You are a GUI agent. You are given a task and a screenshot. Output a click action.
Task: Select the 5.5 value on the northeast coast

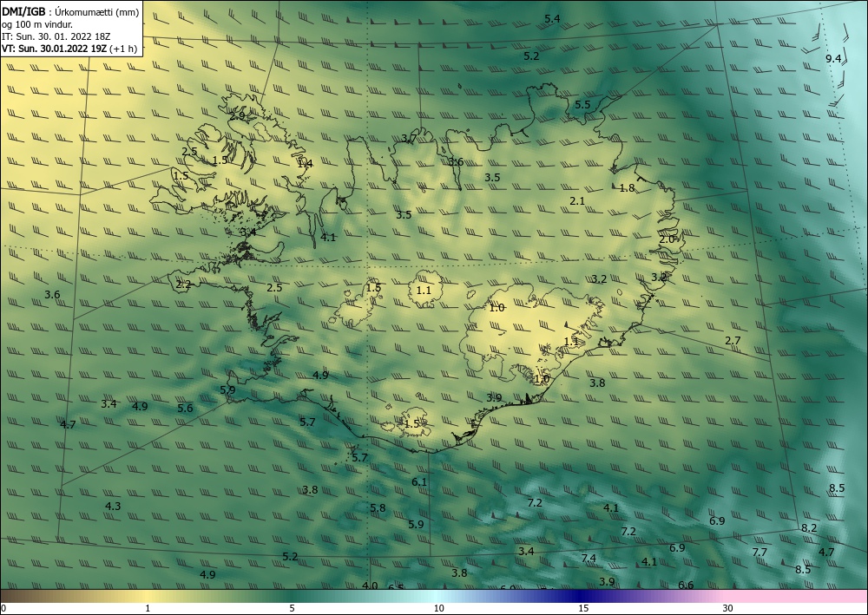pos(582,105)
